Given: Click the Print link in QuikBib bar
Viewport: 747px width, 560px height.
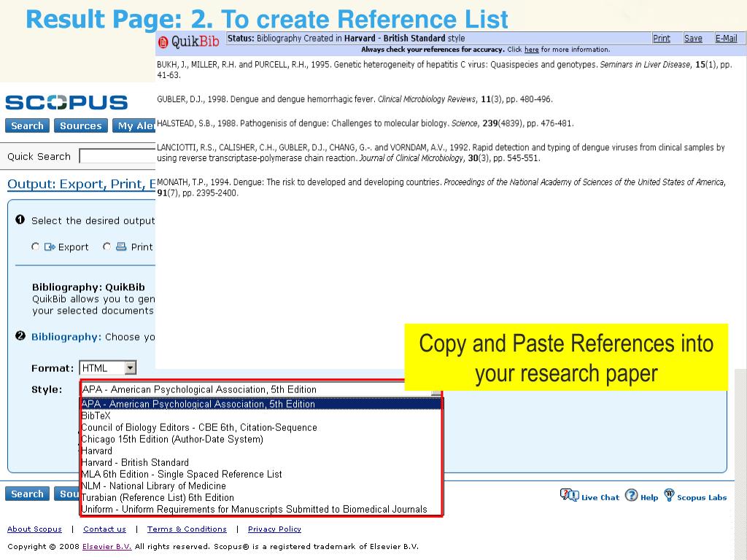Looking at the screenshot, I should coord(661,39).
